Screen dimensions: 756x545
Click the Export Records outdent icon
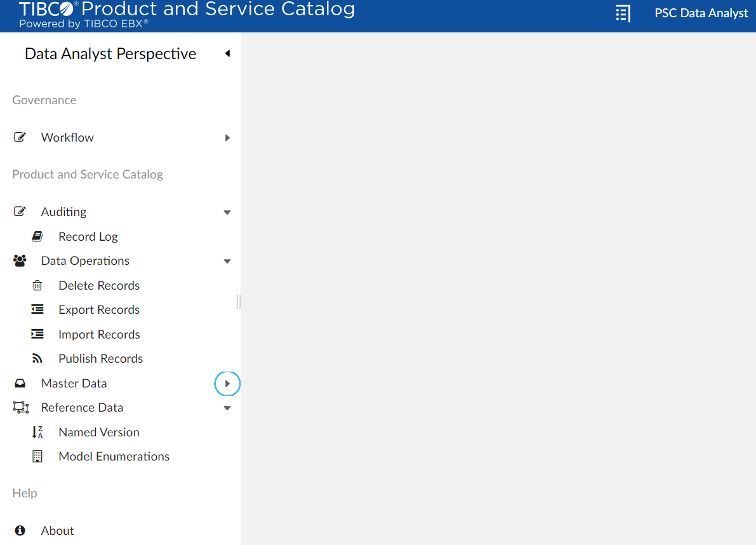point(37,310)
